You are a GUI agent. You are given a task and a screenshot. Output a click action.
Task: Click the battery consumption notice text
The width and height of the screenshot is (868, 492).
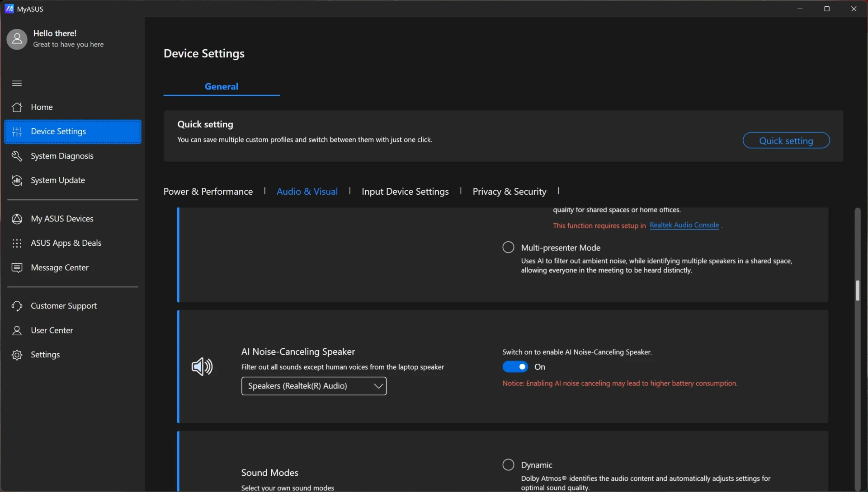(620, 383)
